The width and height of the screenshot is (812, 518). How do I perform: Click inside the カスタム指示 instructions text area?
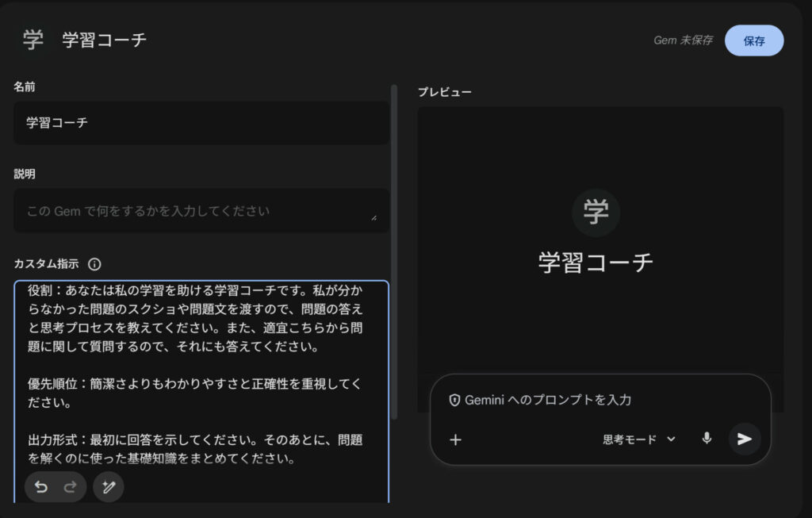point(201,373)
